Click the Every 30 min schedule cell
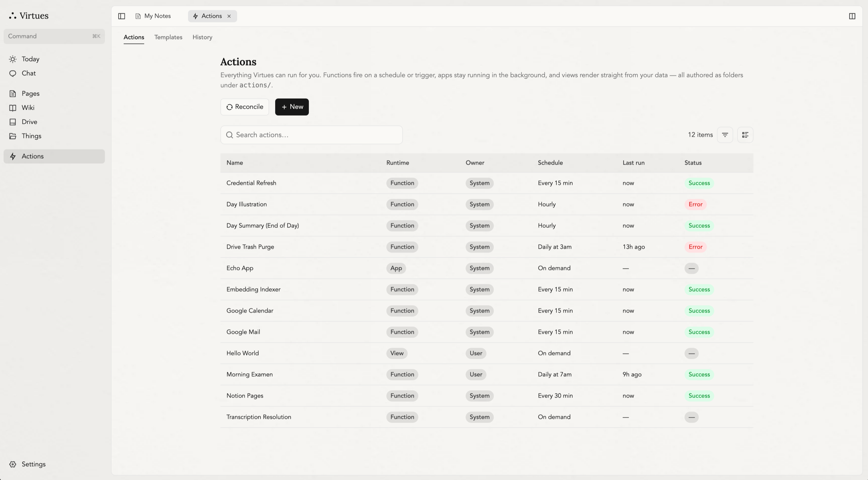868x480 pixels. tap(555, 396)
